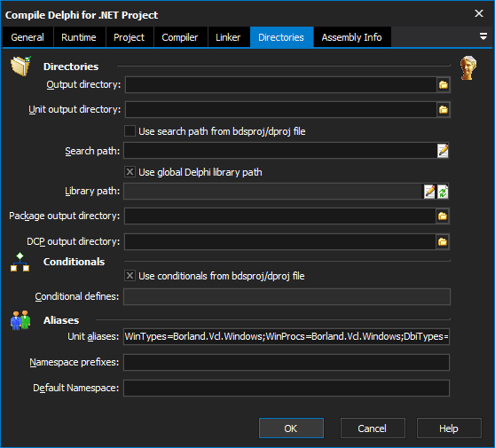Browse folder for DCP output directory
This screenshot has height=448, width=495.
pyautogui.click(x=443, y=242)
